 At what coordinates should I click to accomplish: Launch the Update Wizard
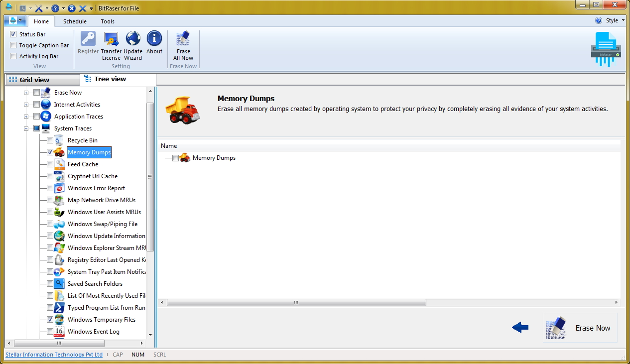pyautogui.click(x=133, y=46)
